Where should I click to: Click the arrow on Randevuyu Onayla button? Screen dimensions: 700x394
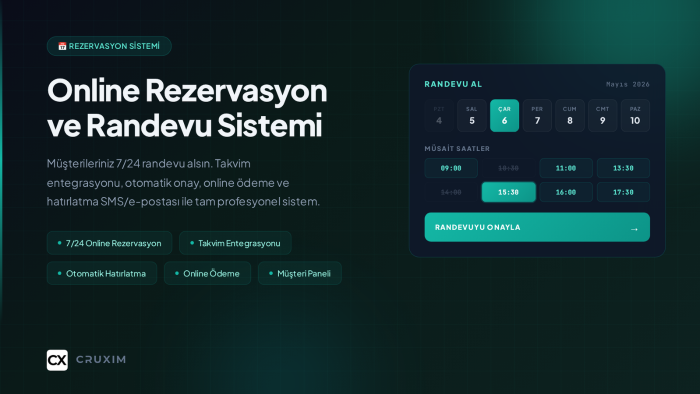634,229
